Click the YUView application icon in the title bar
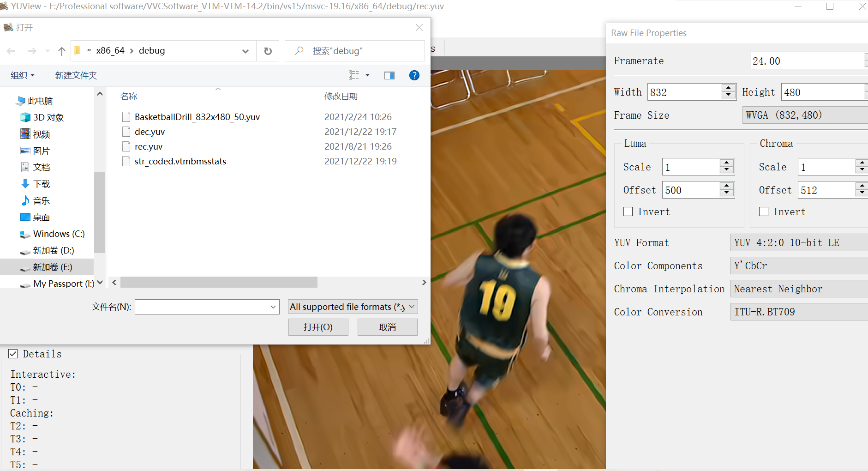The width and height of the screenshot is (868, 471). coord(5,6)
